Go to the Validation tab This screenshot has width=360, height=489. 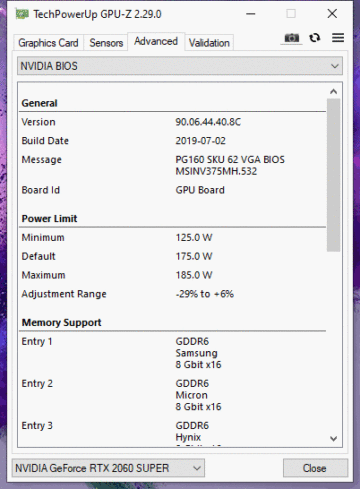(209, 43)
